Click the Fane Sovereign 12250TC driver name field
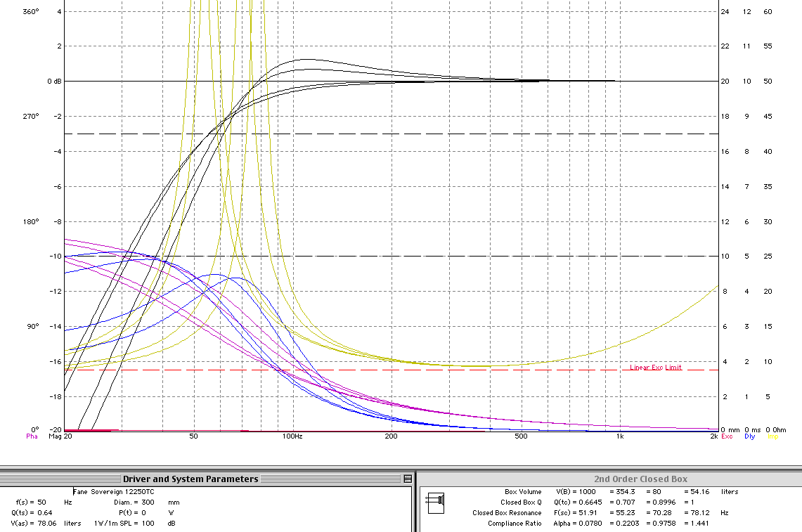Viewport: 802px width, 532px height. pos(114,491)
